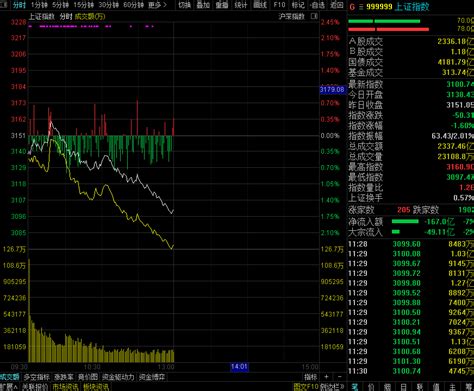Switch to the 15分钟 period

click(84, 5)
